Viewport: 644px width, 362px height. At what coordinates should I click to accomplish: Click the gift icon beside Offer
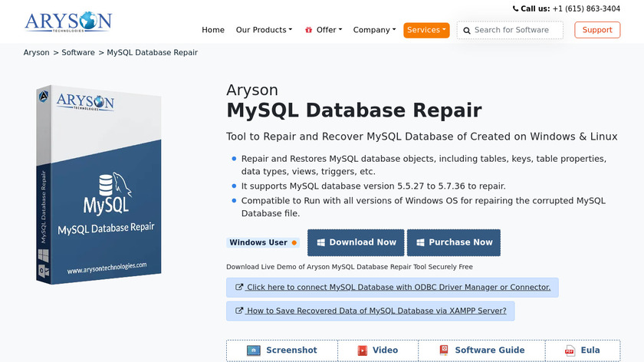pos(308,30)
